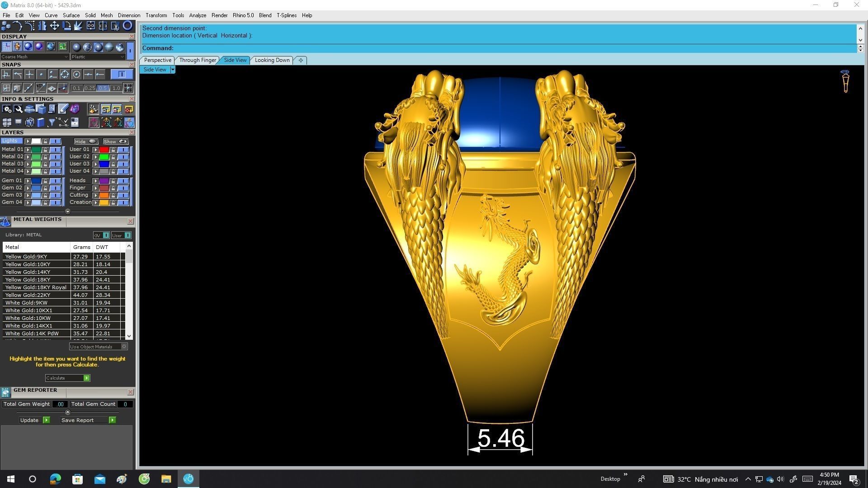
Task: Switch to the Looking Down tab
Action: click(272, 60)
